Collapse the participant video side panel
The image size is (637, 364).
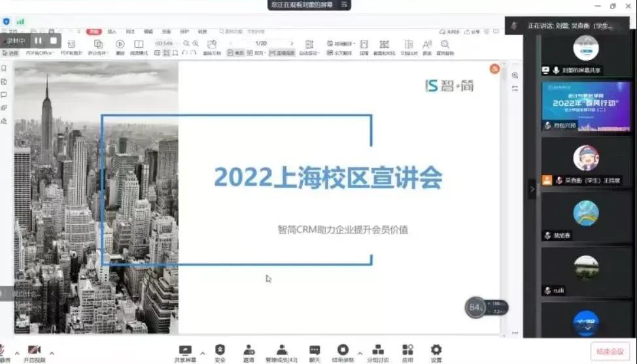coord(532,190)
